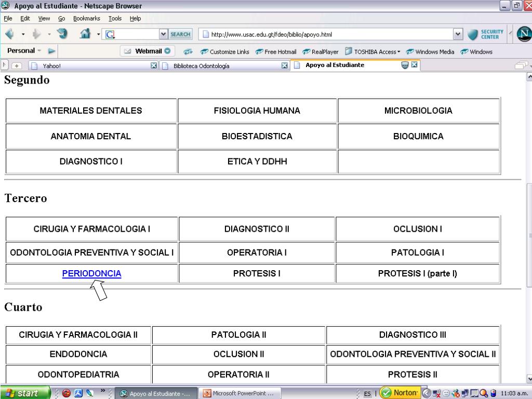Open the Start menu

point(25,393)
